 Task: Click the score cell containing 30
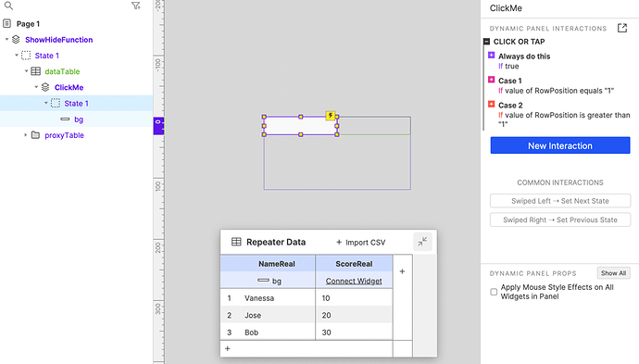pos(354,333)
